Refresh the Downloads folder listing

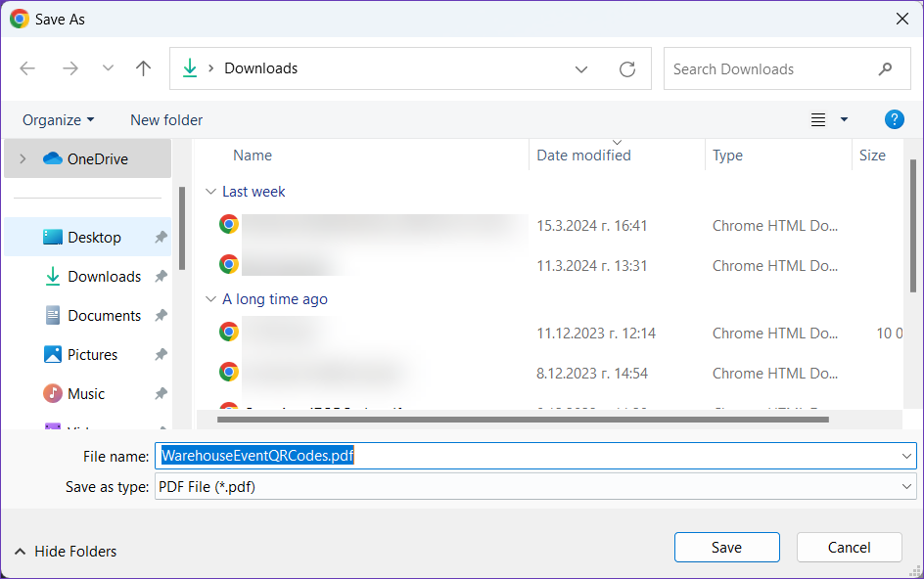pyautogui.click(x=627, y=69)
